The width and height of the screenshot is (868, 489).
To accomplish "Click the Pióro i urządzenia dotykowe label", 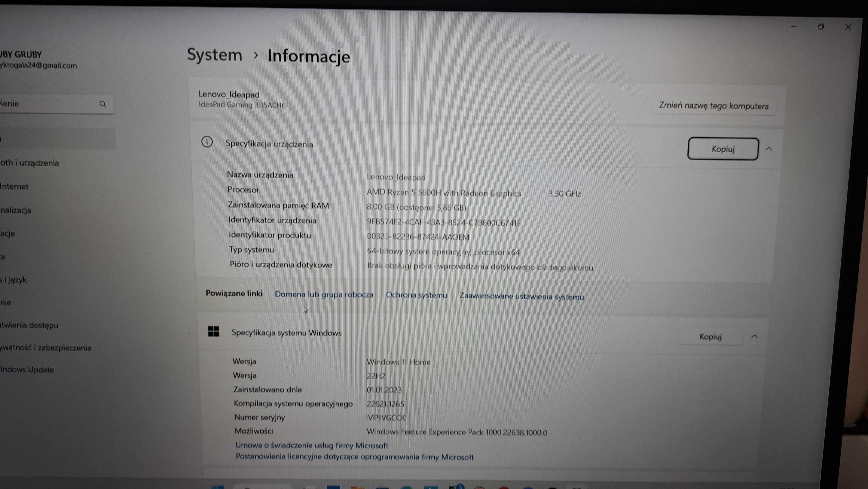I will (281, 265).
